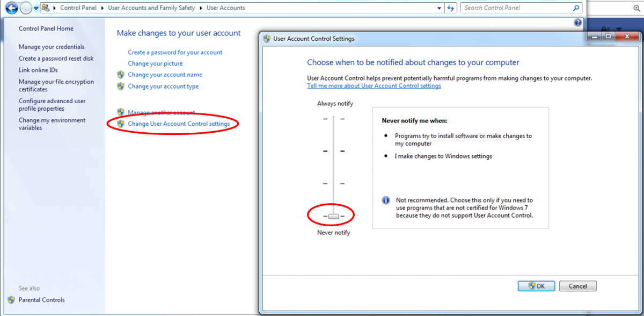Viewport: 644px width, 316px height.
Task: Expand the arrow after User Accounts and Family Safety
Action: (x=201, y=8)
